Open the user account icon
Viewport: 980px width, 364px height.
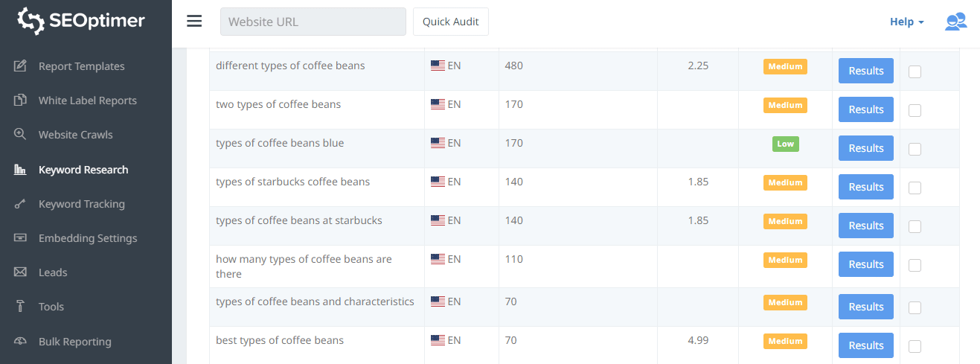pyautogui.click(x=955, y=22)
